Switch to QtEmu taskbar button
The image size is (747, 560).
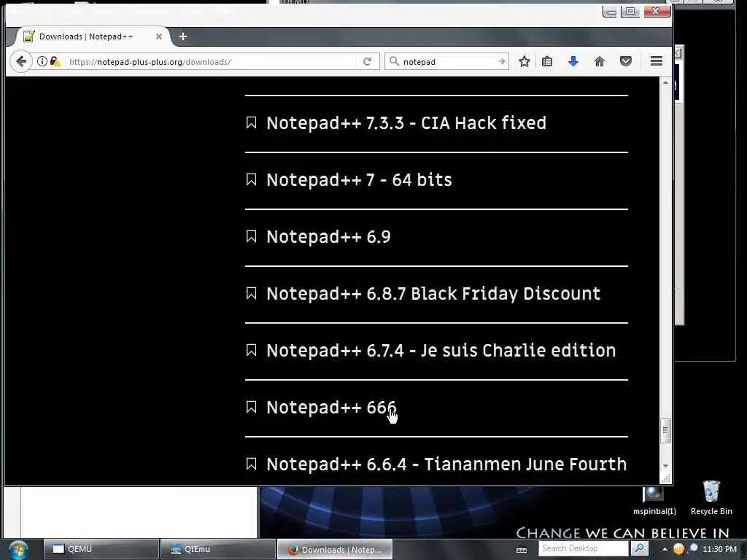[217, 549]
